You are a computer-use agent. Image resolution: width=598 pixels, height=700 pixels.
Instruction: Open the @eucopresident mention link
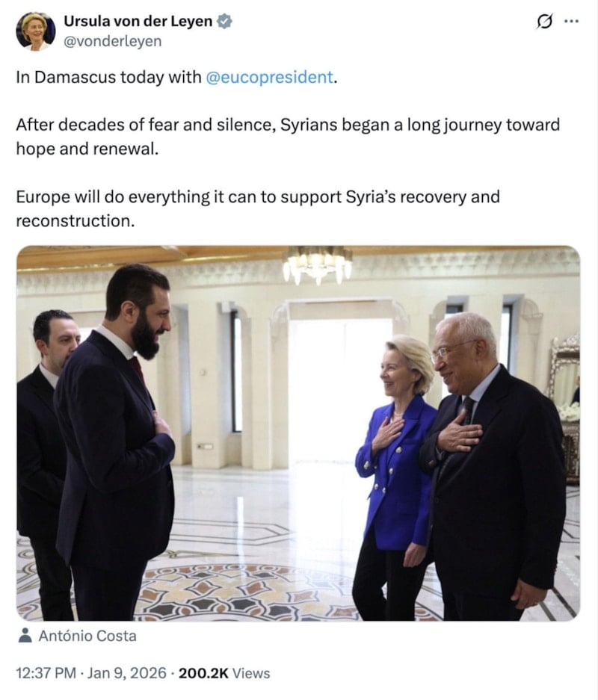click(269, 77)
